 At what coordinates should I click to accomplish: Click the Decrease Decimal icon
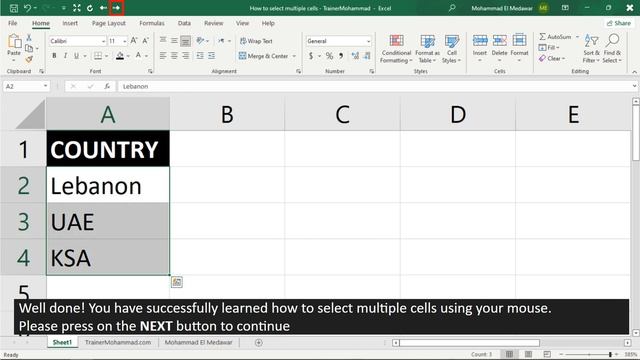(x=367, y=56)
